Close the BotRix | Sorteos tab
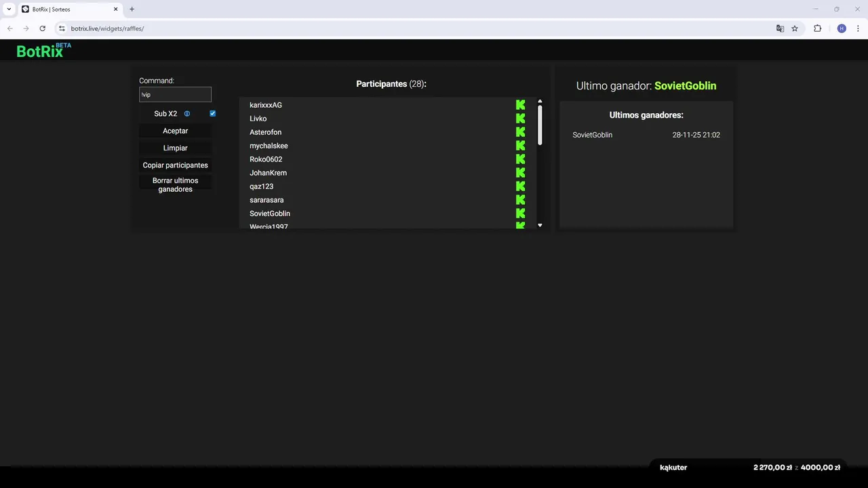Screen dimensions: 868x488 116,9
